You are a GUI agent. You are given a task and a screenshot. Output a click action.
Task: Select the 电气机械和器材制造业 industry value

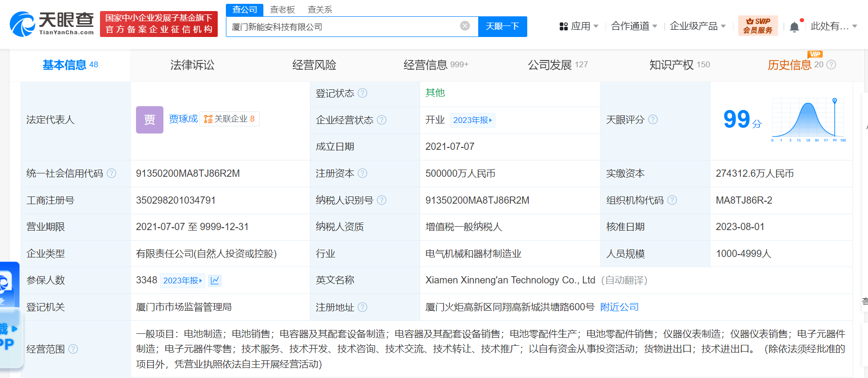click(473, 254)
